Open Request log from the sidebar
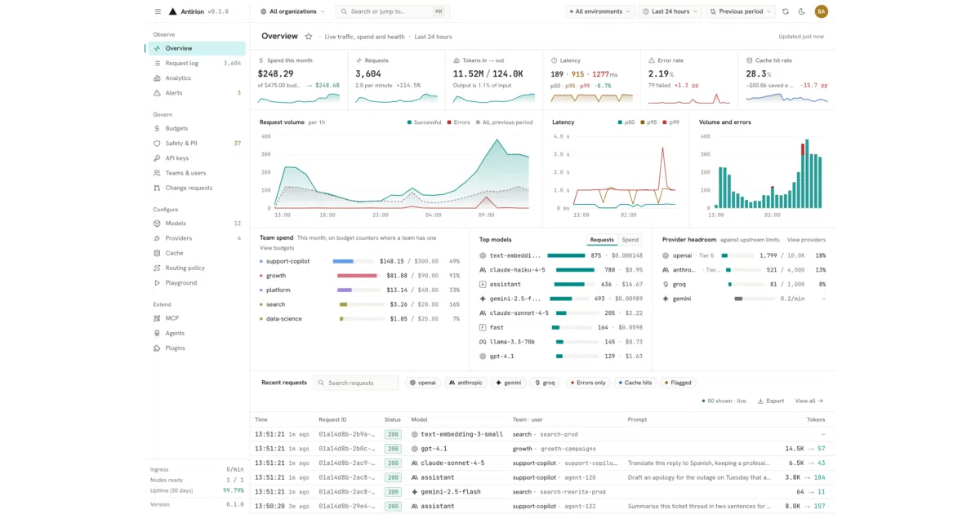 [x=197, y=63]
